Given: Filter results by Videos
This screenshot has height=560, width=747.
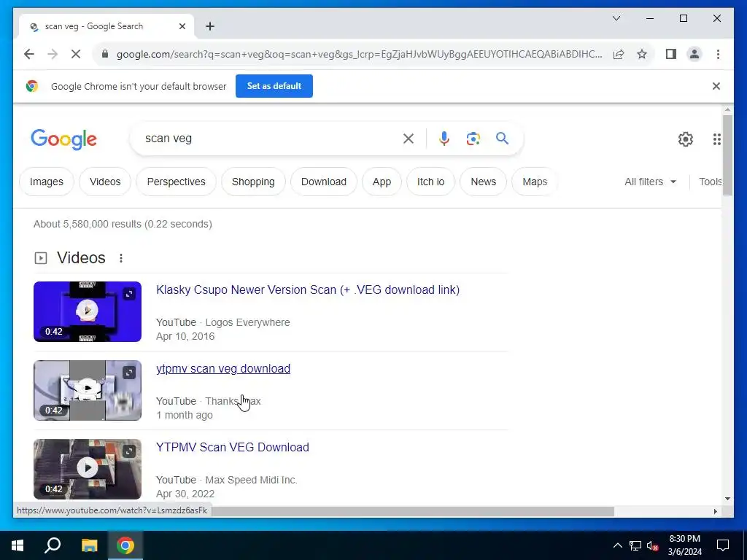Looking at the screenshot, I should (105, 182).
